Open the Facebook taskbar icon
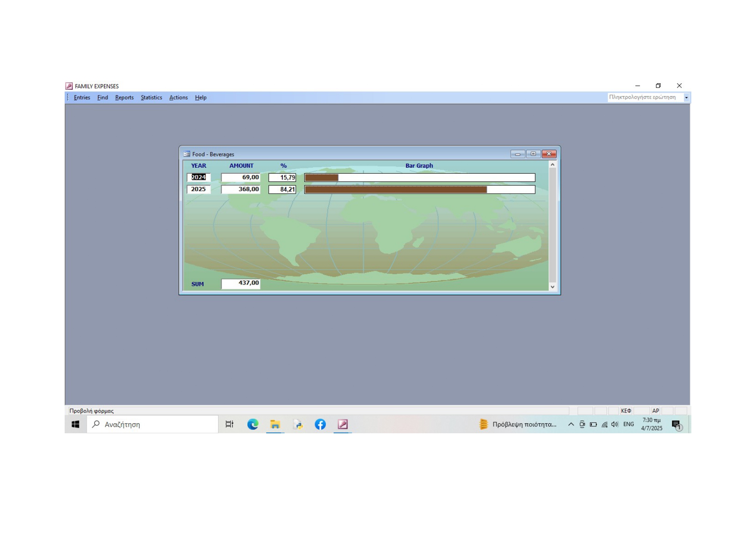756x535 pixels. pos(320,424)
